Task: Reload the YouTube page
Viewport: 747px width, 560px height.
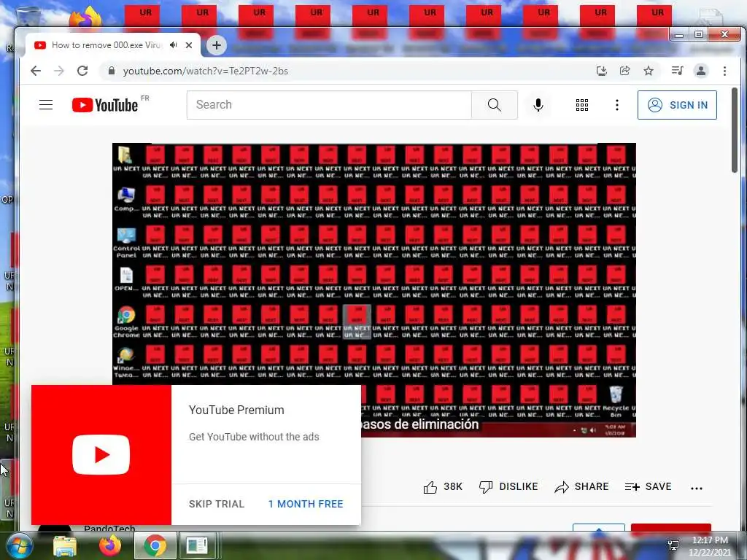Action: click(82, 71)
